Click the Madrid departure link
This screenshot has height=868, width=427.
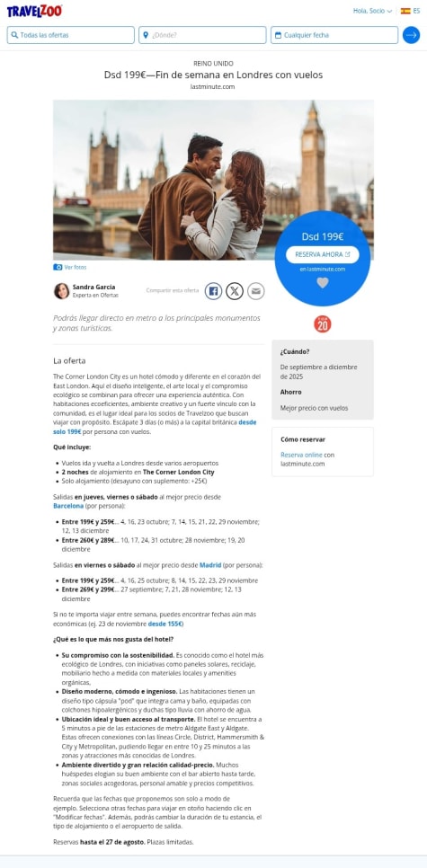point(210,565)
